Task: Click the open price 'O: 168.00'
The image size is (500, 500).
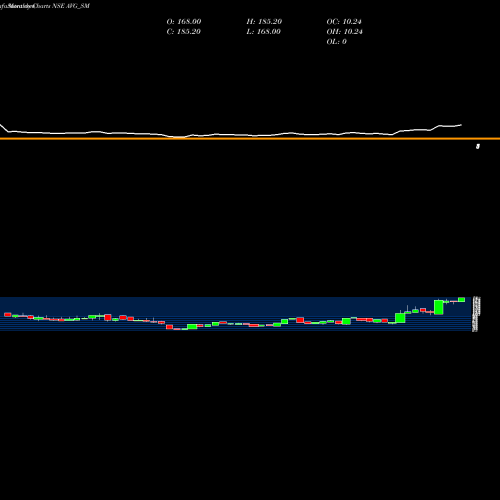Action: point(184,22)
